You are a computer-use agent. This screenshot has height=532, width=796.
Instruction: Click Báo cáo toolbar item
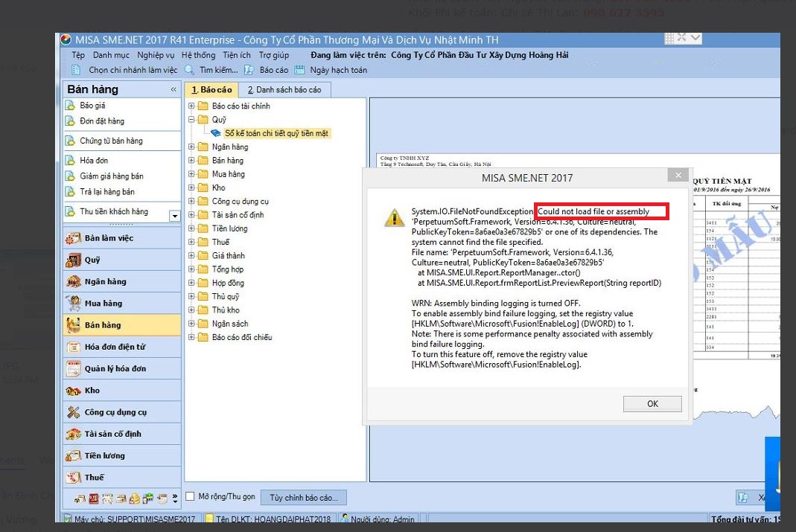coord(267,70)
